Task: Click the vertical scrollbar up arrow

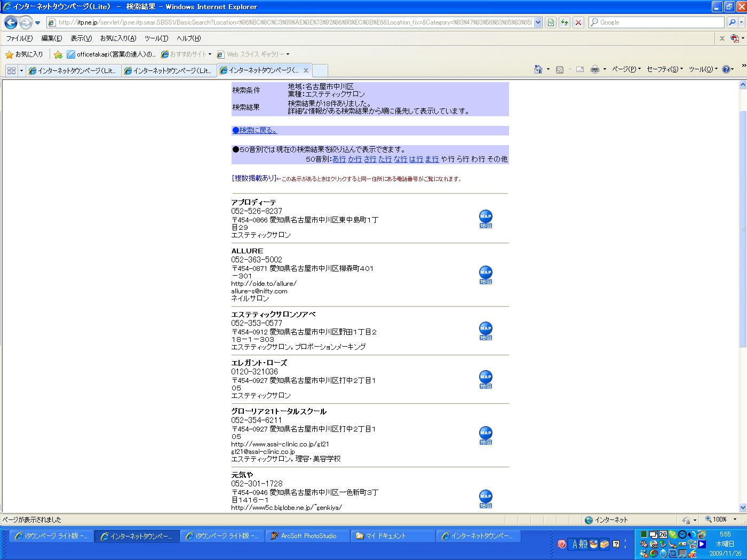Action: 743,85
